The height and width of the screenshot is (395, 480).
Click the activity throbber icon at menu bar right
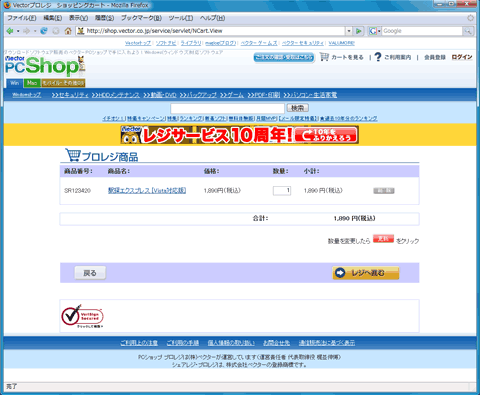tap(470, 18)
